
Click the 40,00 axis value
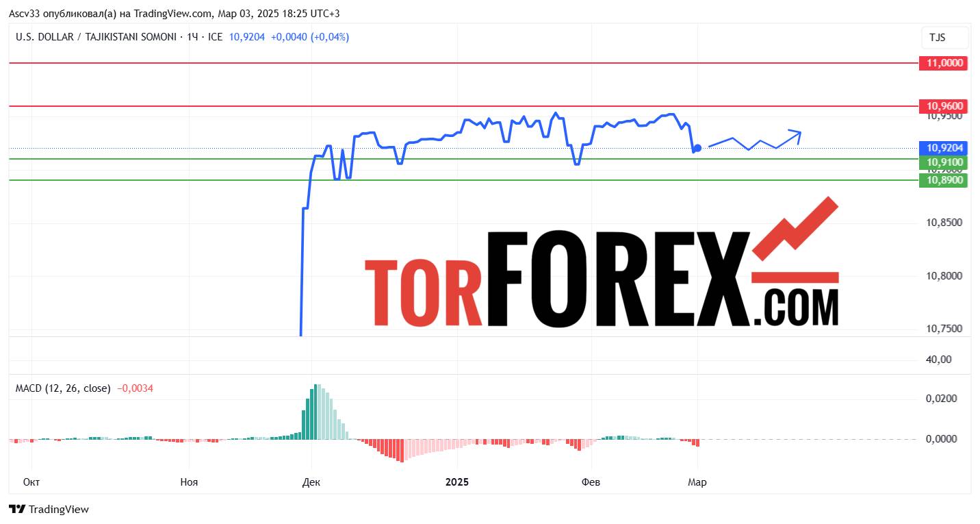tap(938, 359)
